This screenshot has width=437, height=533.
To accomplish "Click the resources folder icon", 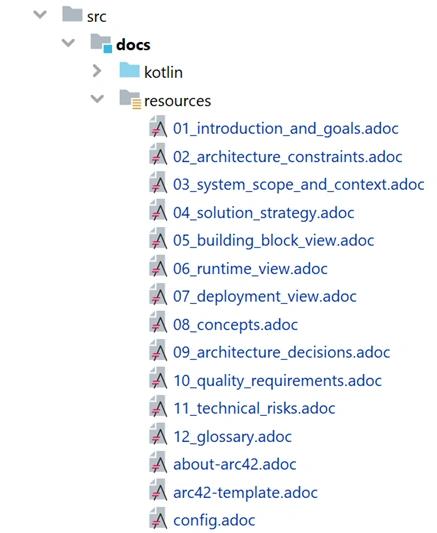I will (x=130, y=99).
